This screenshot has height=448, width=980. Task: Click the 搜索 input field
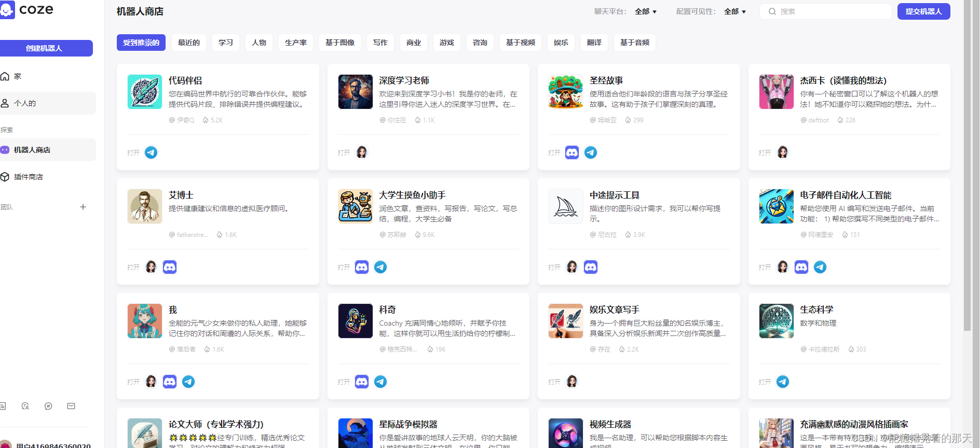click(826, 11)
